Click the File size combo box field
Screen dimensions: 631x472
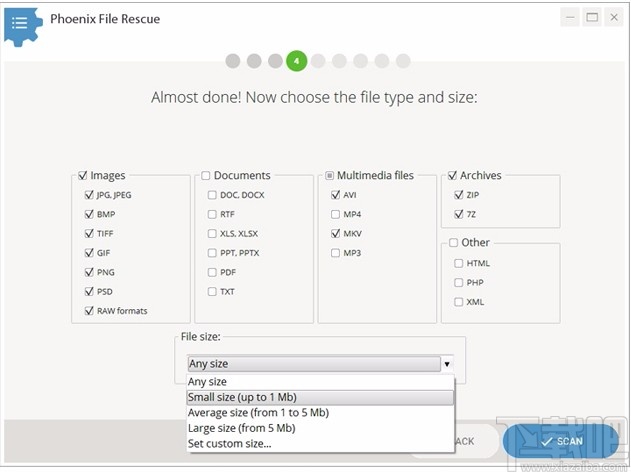314,364
